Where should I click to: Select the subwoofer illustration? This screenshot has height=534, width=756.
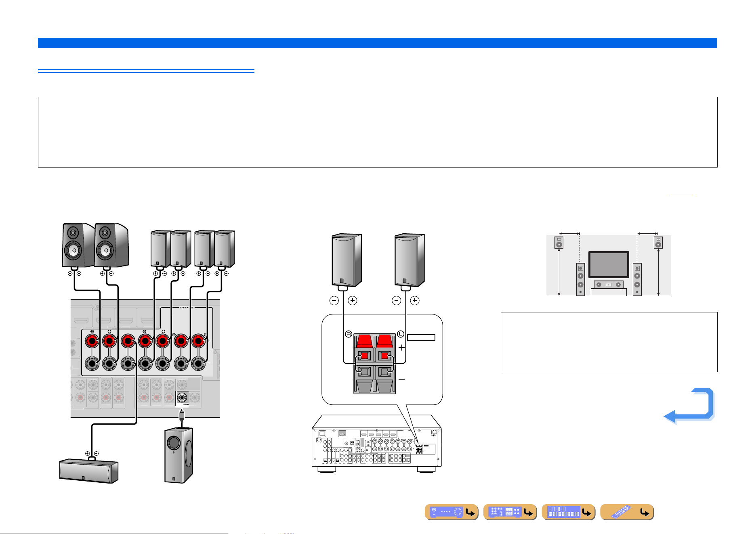coord(178,455)
